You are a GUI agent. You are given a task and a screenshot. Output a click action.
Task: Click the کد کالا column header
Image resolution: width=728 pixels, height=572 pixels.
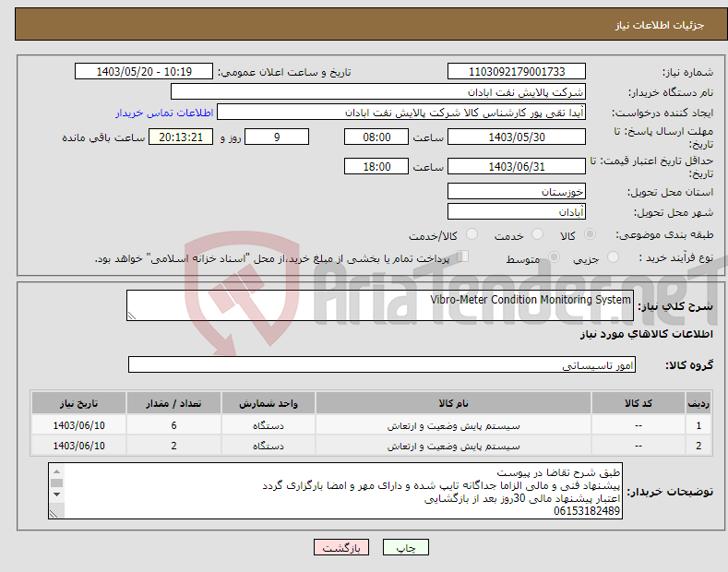coord(638,403)
